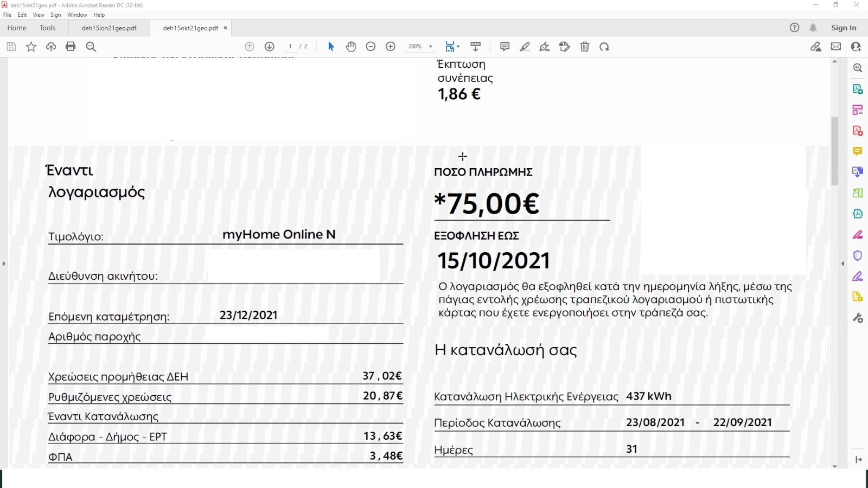The image size is (868, 488).
Task: Open the Edit menu
Action: [x=22, y=15]
